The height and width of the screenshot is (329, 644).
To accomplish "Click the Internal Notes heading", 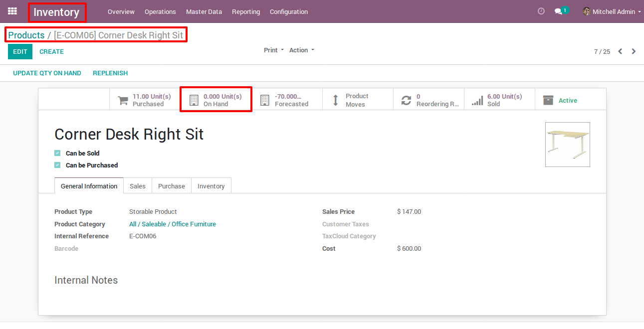I will (x=86, y=280).
